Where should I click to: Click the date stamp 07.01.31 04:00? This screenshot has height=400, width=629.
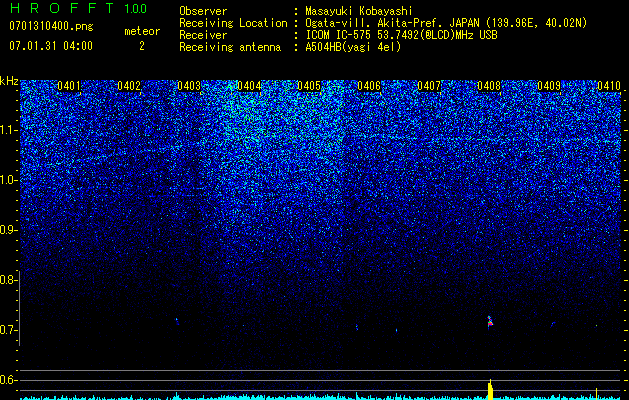[x=51, y=46]
